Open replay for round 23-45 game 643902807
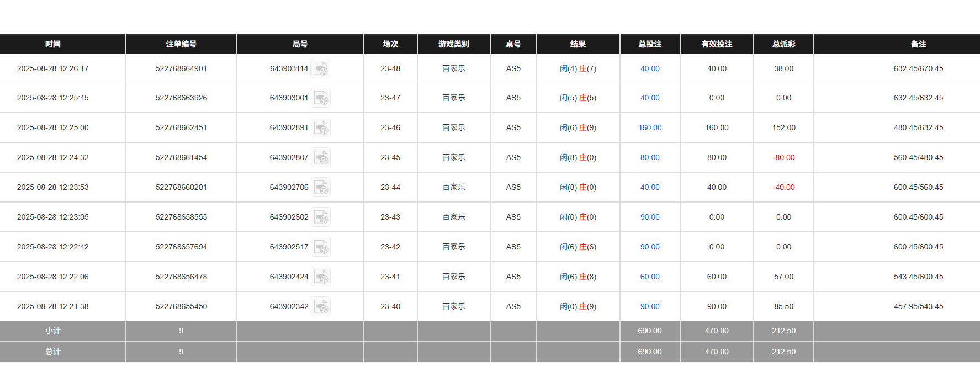The image size is (980, 388). point(321,157)
